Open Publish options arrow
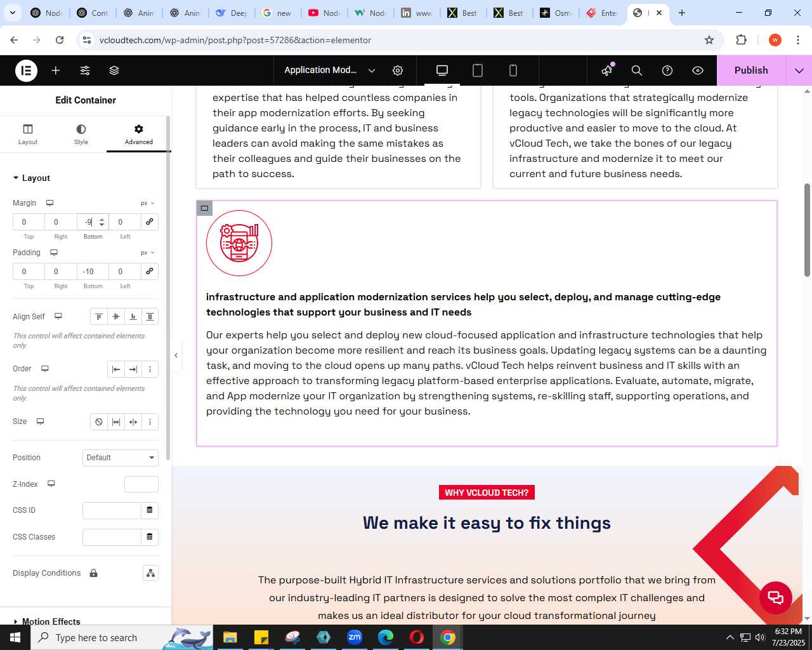The width and height of the screenshot is (812, 650). pos(799,70)
